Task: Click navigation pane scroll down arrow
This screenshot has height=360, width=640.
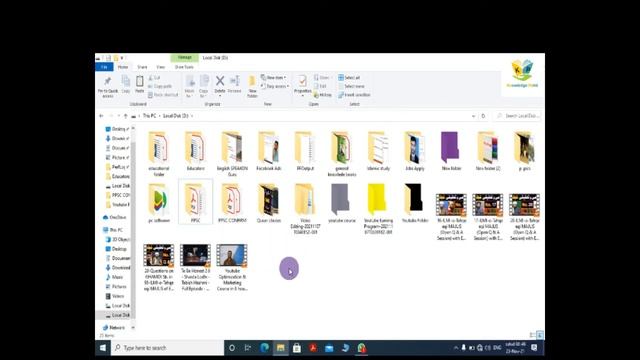Action: [x=133, y=327]
